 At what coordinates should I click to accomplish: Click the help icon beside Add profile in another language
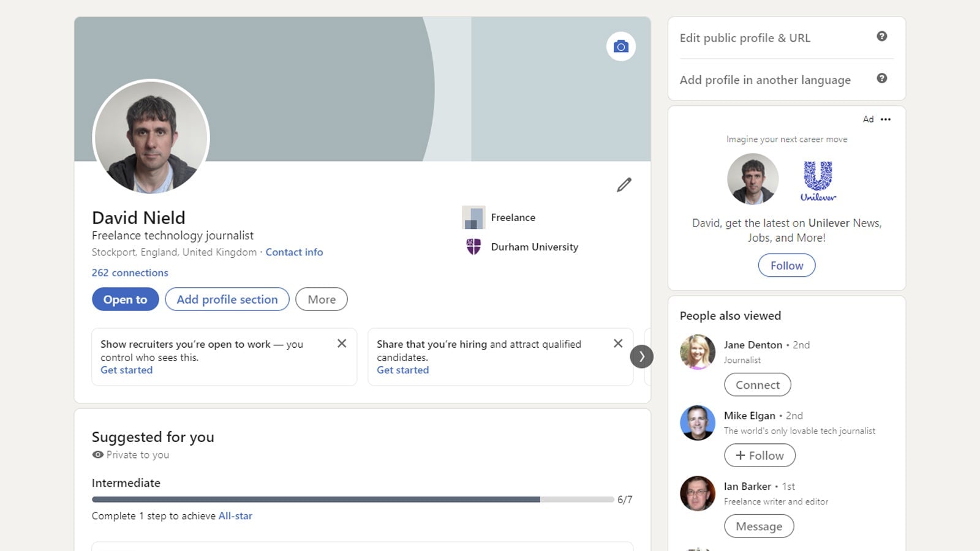[x=882, y=78]
